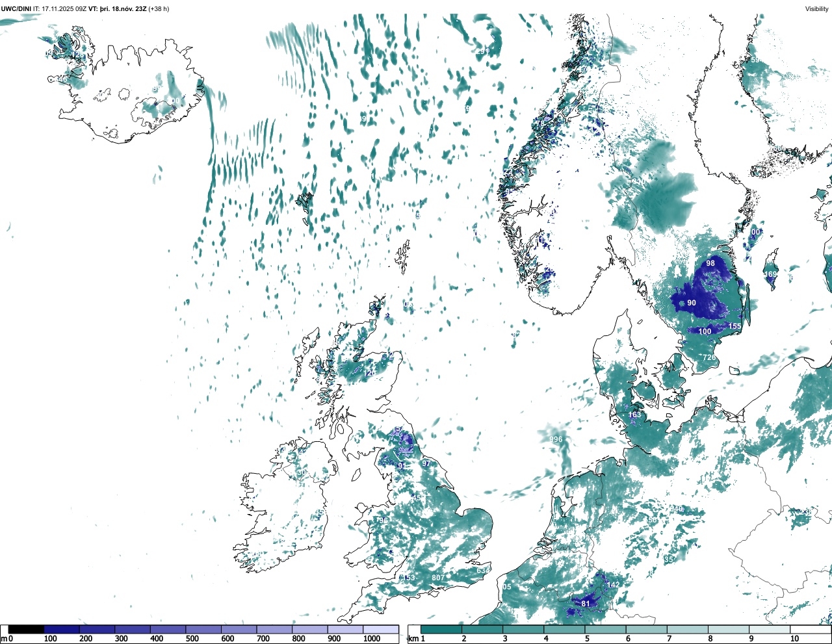Click the '97' value in northeast England
832x644 pixels.
pyautogui.click(x=426, y=463)
